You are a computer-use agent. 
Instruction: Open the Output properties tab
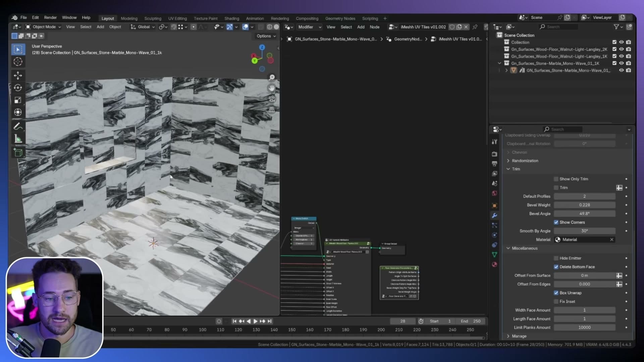[494, 164]
